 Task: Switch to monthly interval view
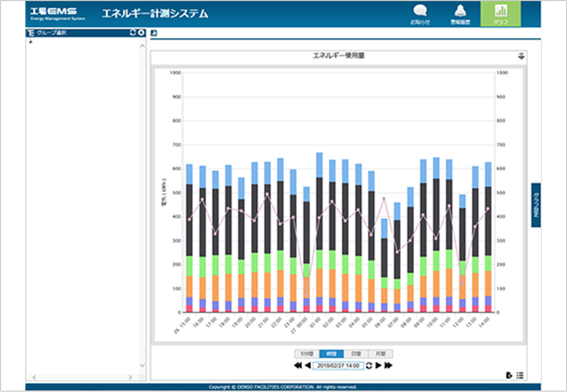tap(380, 354)
